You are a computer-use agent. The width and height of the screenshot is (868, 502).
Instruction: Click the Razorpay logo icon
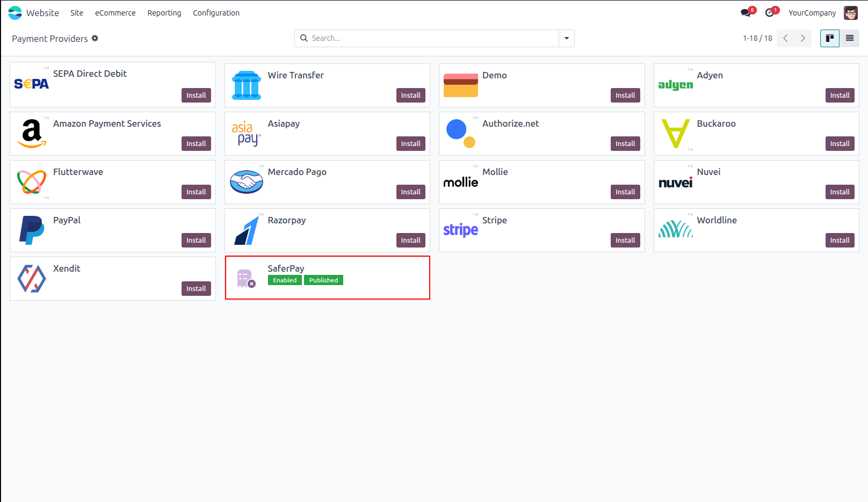tap(247, 230)
